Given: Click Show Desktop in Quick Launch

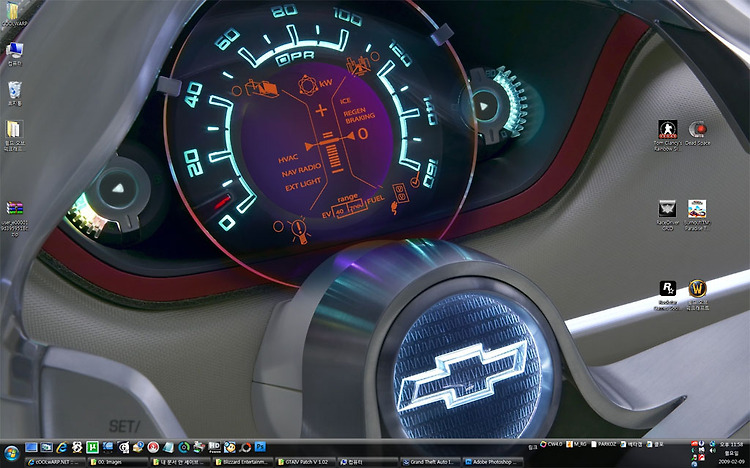Looking at the screenshot, I should point(31,447).
